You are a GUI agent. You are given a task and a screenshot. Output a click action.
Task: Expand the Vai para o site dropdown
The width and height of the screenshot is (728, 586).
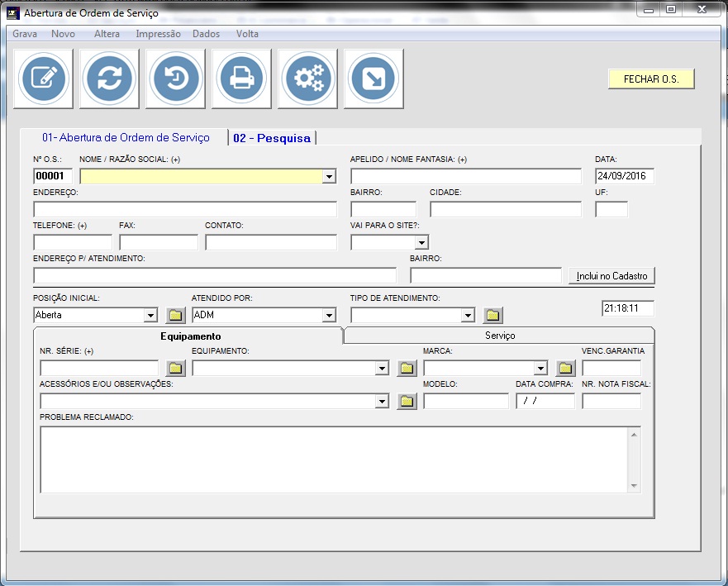(x=421, y=243)
